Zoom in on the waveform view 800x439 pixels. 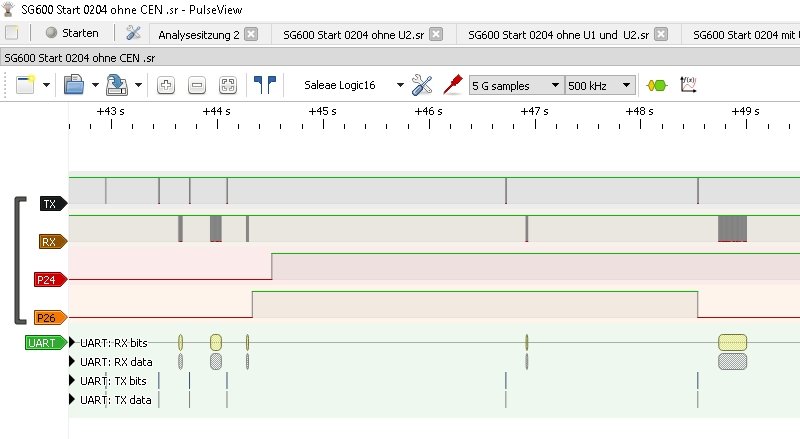(166, 86)
